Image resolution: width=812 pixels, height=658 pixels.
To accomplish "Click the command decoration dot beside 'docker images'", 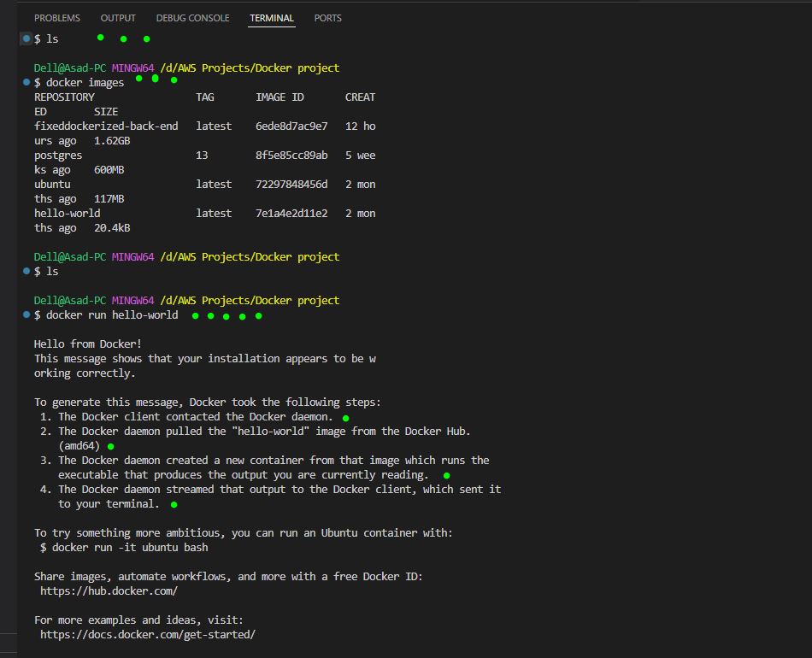I will coord(26,82).
